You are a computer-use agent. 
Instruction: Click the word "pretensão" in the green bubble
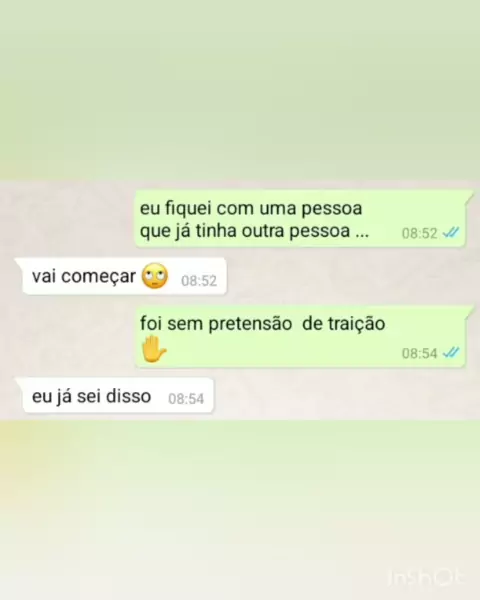250,324
